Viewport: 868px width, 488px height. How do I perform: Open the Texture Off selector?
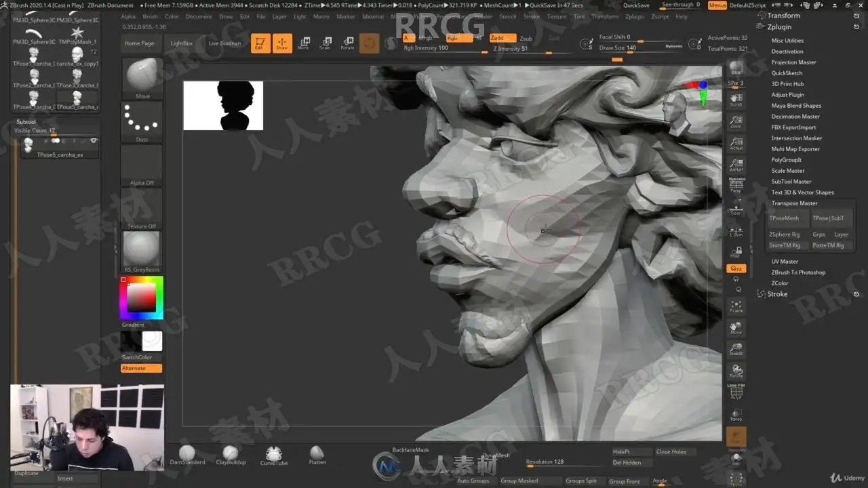[x=142, y=209]
